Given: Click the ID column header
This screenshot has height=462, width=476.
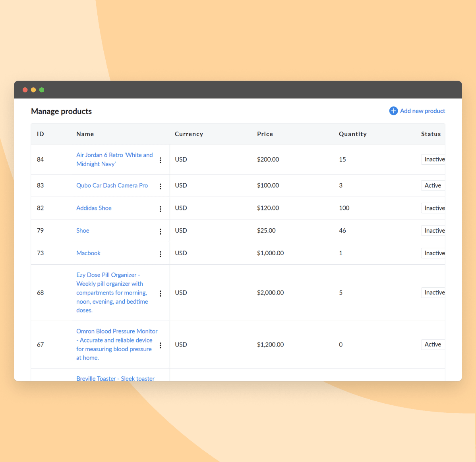Looking at the screenshot, I should click(41, 134).
